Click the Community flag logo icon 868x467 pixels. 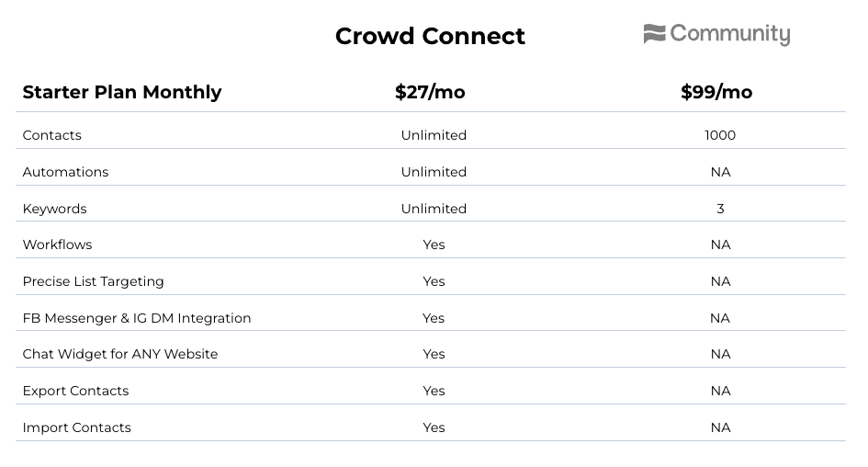coord(654,34)
